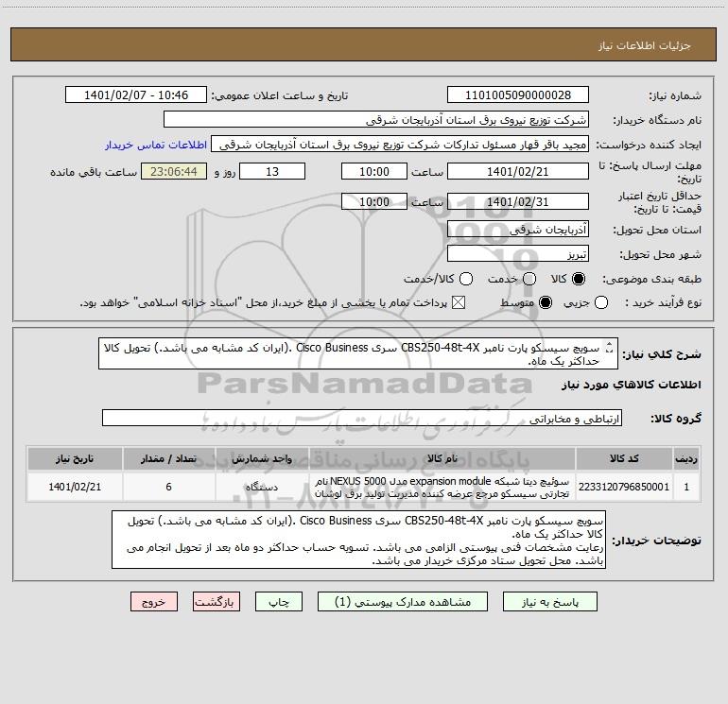Click the general need description text area
The height and width of the screenshot is (704, 728).
358,353
